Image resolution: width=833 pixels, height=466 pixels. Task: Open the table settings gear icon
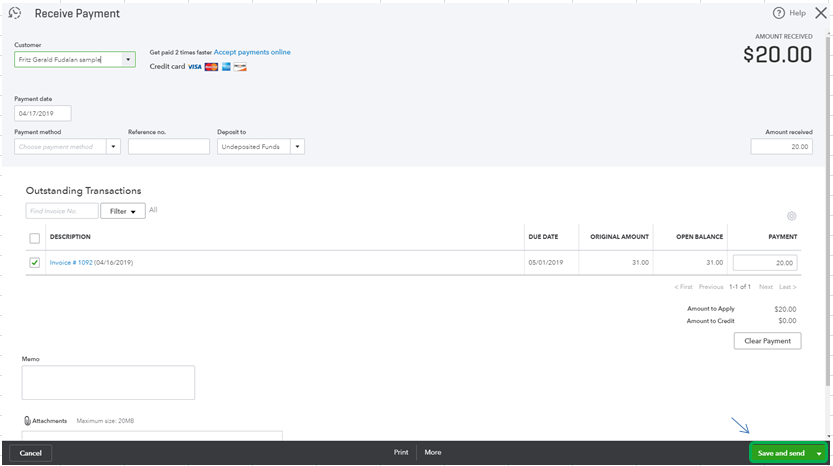coord(792,216)
